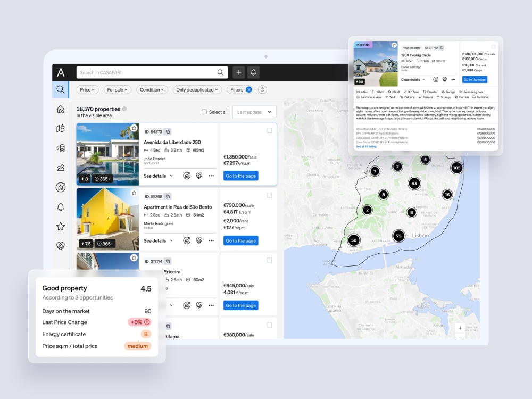Go to the page for €790,000 listing
The image size is (532, 399).
[241, 240]
